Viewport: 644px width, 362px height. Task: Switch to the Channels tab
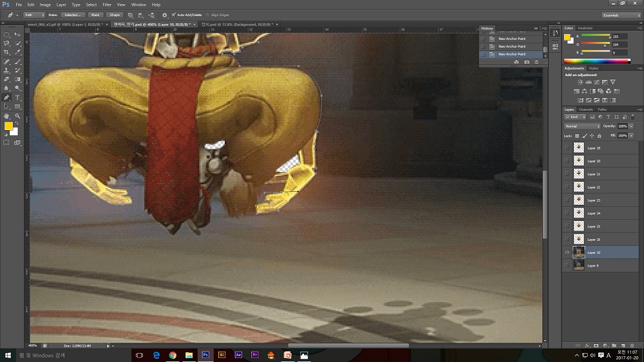(585, 110)
